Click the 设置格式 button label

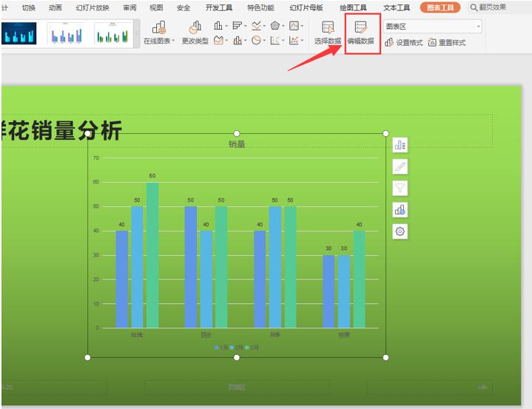coord(409,43)
